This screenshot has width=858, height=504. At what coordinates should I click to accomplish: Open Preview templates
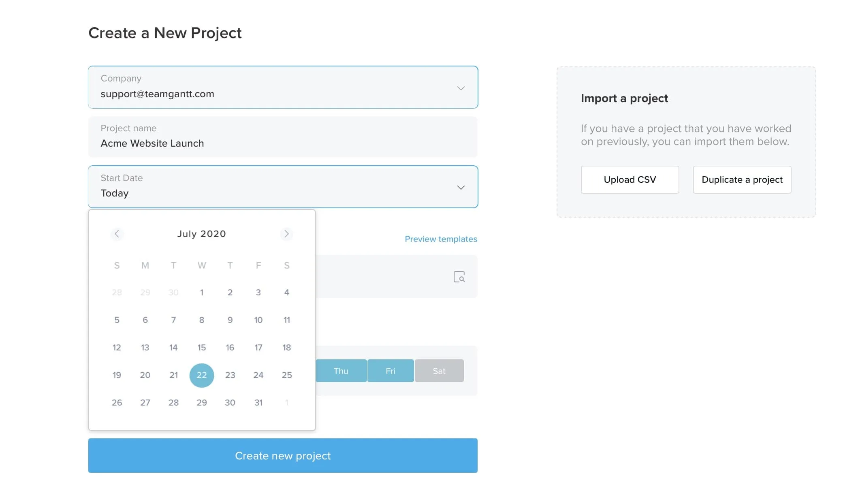[441, 239]
